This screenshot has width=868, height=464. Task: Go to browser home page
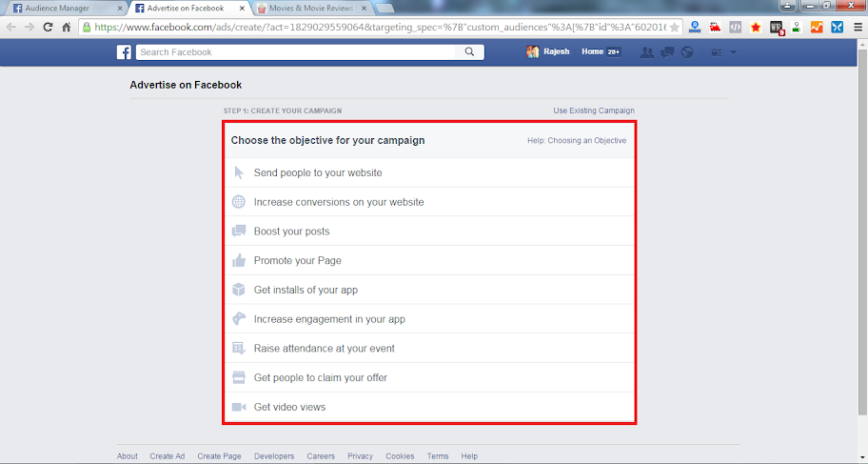[67, 27]
